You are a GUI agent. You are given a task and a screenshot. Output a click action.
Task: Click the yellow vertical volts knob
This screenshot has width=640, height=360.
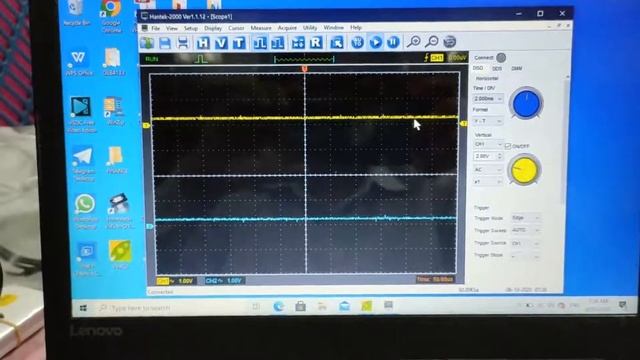524,170
